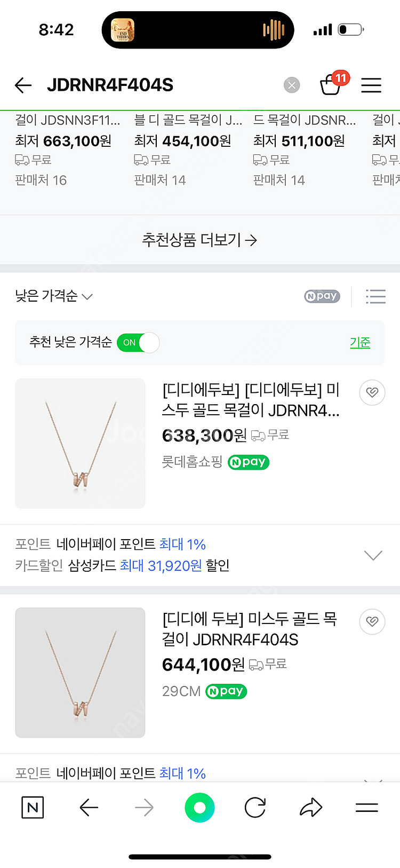The width and height of the screenshot is (400, 868).
Task: Wishlist the 638,300원 Lotte Home Shopping necklace
Action: click(x=372, y=393)
